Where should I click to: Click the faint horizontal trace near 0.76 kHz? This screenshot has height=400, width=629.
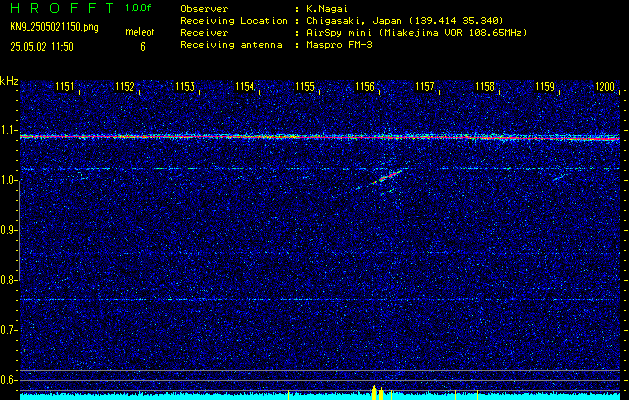pyautogui.click(x=320, y=299)
